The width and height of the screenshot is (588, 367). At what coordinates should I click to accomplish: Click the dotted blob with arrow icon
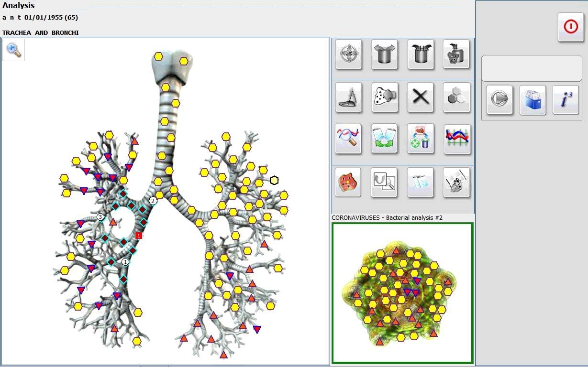click(x=385, y=97)
